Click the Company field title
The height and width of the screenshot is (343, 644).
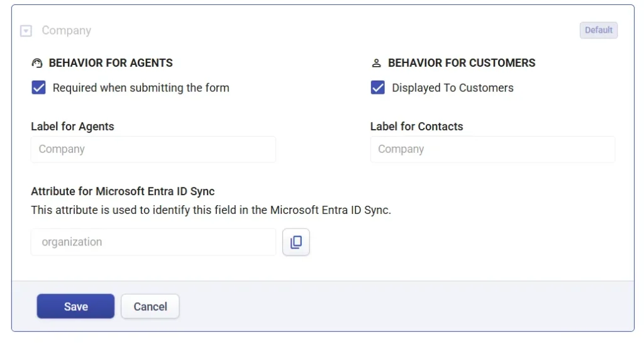coord(67,30)
